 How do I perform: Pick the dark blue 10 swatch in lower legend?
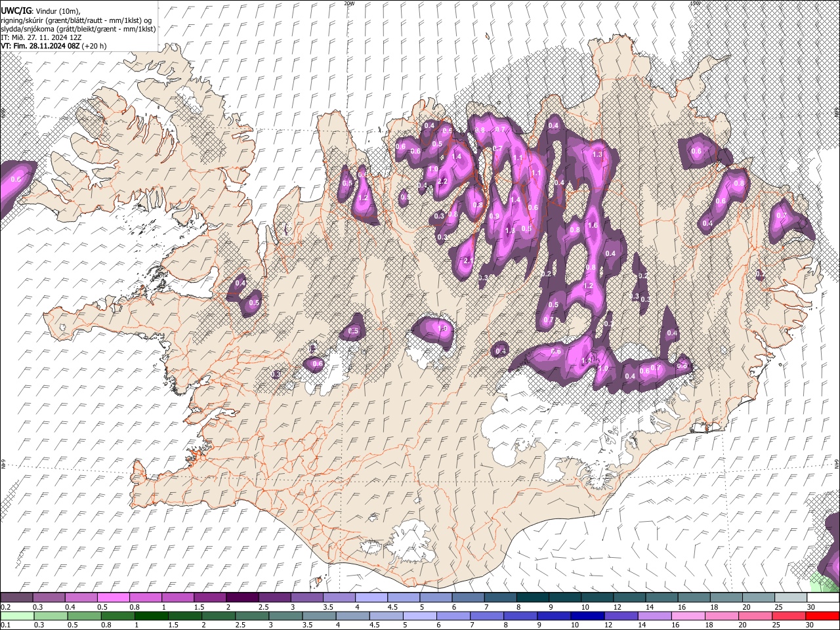click(587, 616)
